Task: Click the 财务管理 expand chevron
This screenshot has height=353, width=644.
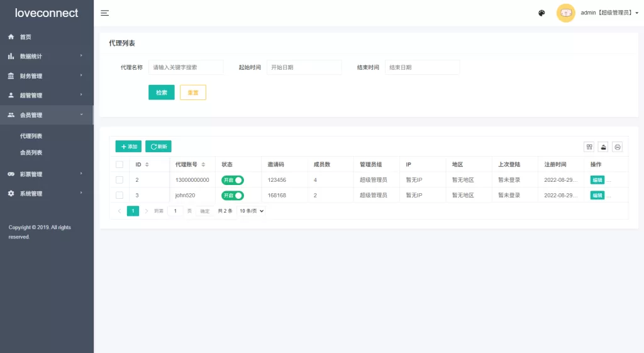Action: pyautogui.click(x=81, y=76)
